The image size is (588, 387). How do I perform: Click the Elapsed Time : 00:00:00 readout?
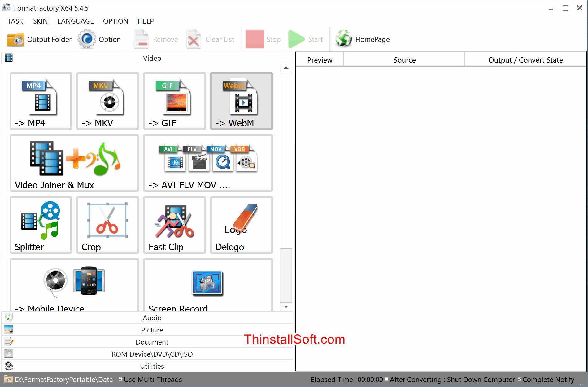[x=347, y=380]
